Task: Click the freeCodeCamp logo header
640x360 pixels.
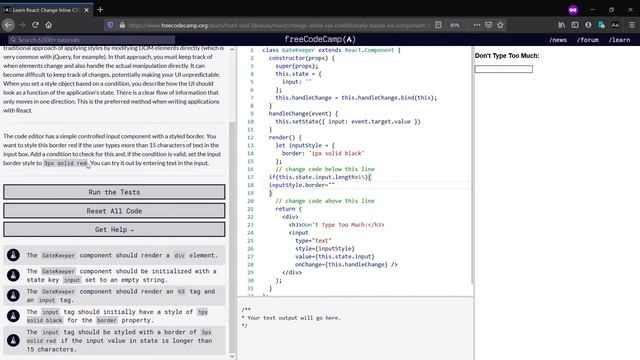Action: point(320,39)
